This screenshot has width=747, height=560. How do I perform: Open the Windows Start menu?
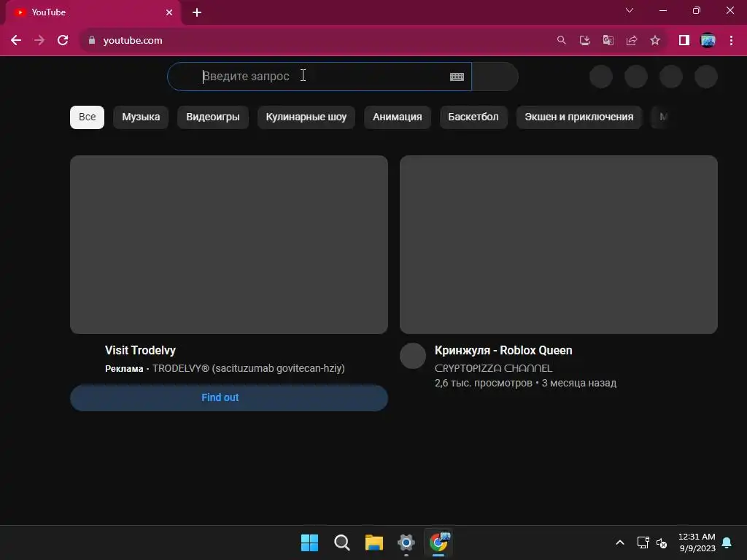309,542
